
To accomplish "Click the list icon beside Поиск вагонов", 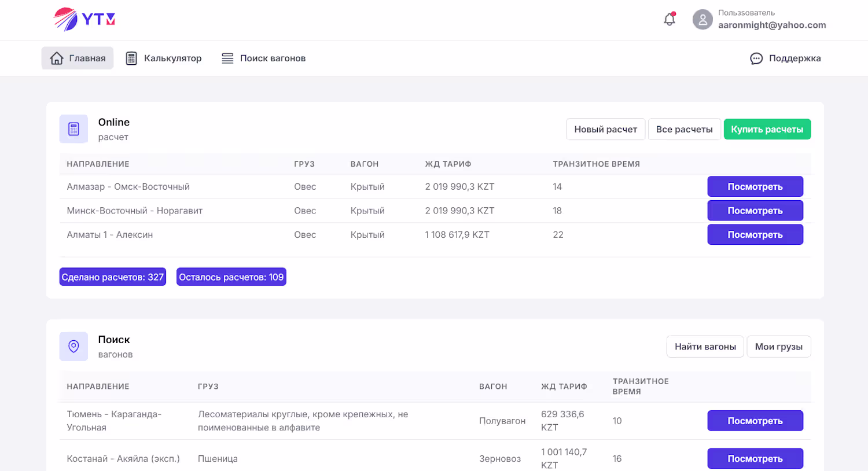I will (x=227, y=58).
